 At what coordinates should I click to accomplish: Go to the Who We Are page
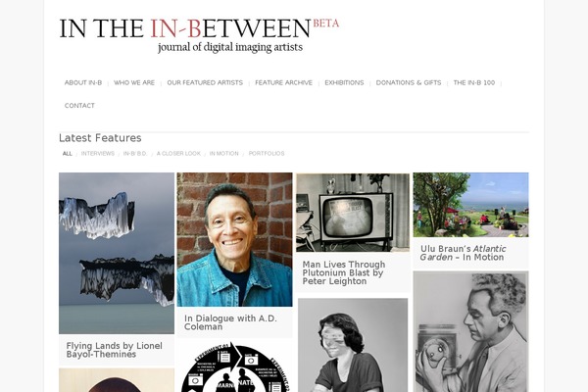coord(134,82)
